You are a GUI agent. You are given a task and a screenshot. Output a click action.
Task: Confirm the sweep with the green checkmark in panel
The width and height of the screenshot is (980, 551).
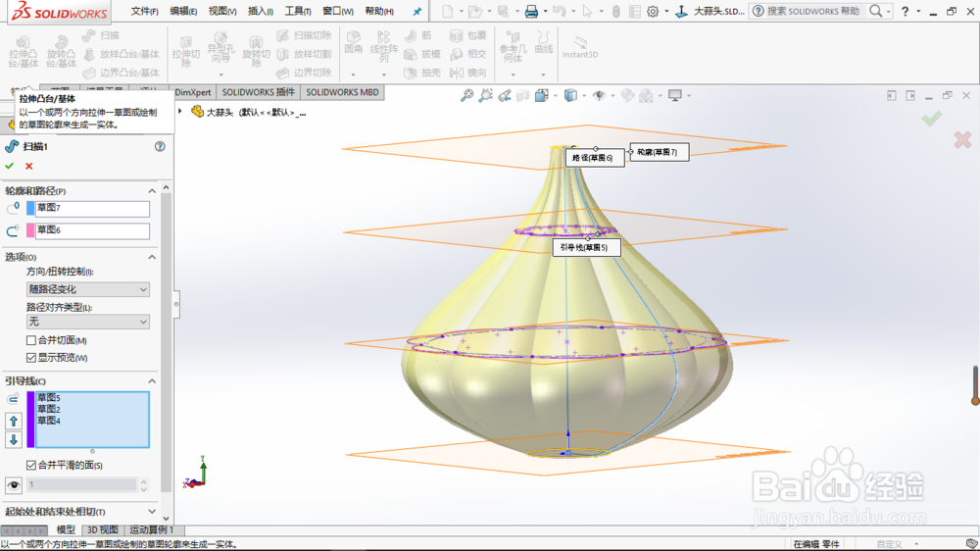pyautogui.click(x=10, y=166)
